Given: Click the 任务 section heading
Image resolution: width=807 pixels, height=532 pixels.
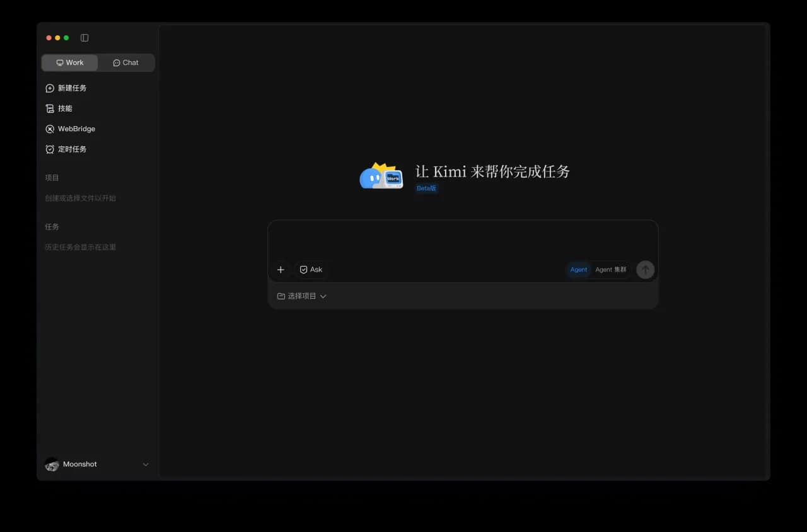Looking at the screenshot, I should (x=52, y=227).
